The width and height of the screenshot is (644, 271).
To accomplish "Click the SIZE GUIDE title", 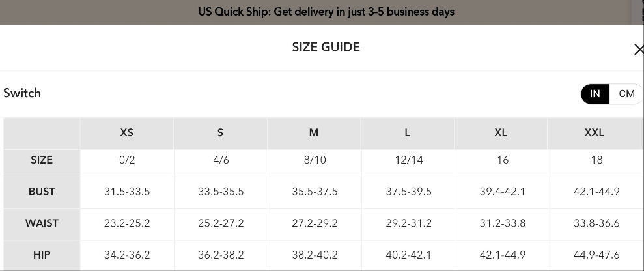I will pyautogui.click(x=326, y=47).
